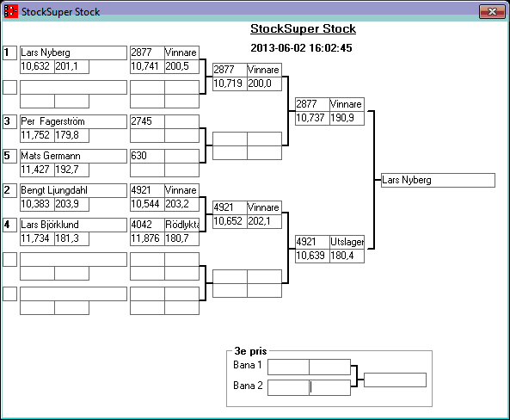Select the Rödlykta status cell for 4042
Viewport: 510px width, 420px height.
click(181, 225)
